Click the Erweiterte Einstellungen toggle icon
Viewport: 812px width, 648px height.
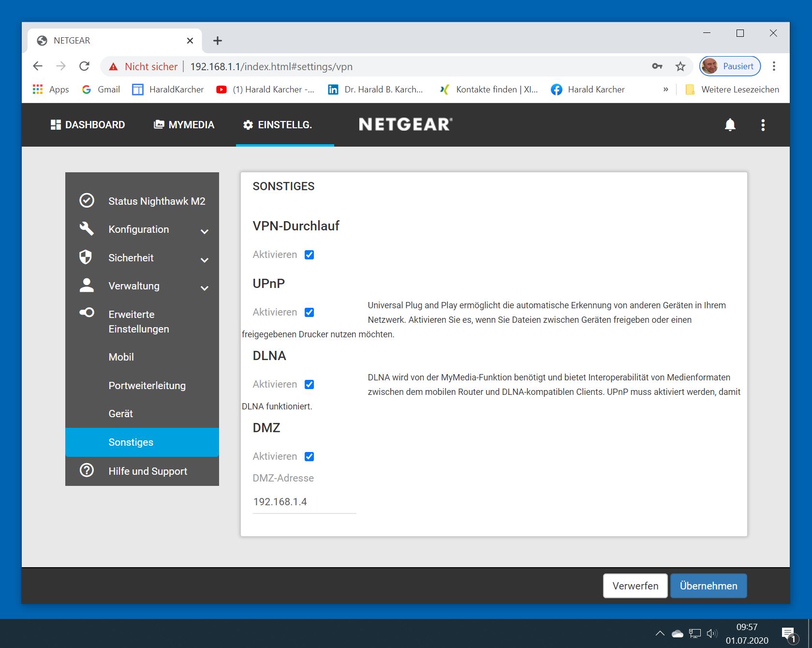coord(87,313)
